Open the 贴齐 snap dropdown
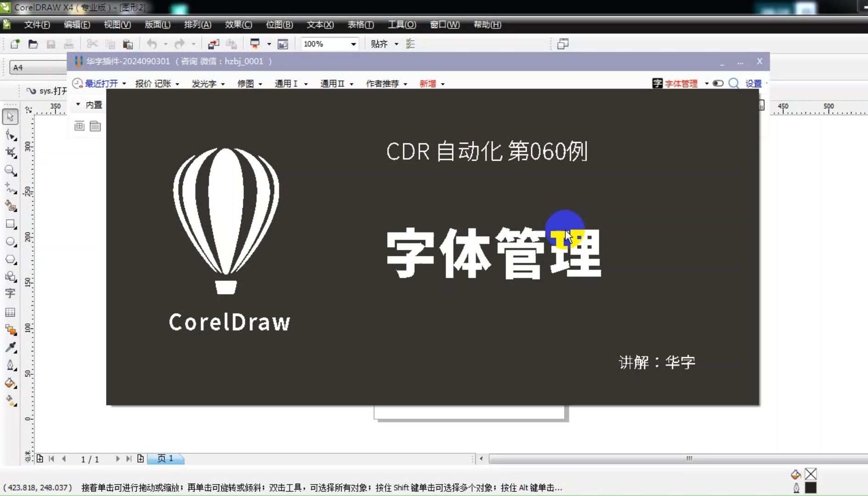868x496 pixels. pyautogui.click(x=396, y=44)
